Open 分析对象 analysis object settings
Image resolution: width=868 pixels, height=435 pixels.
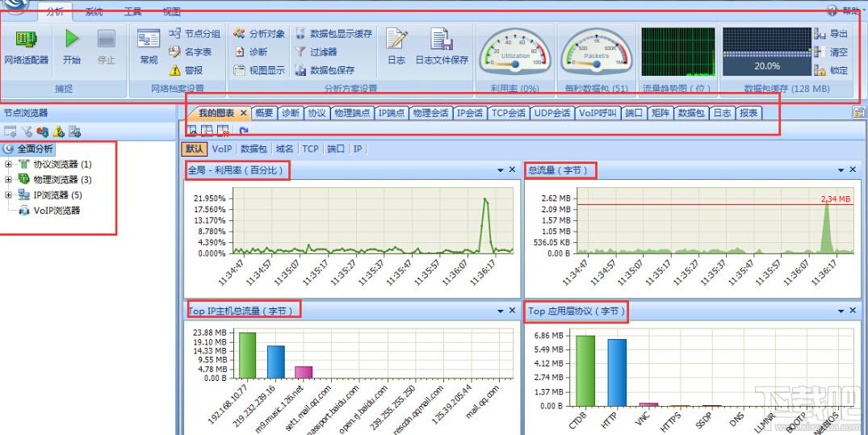click(259, 34)
